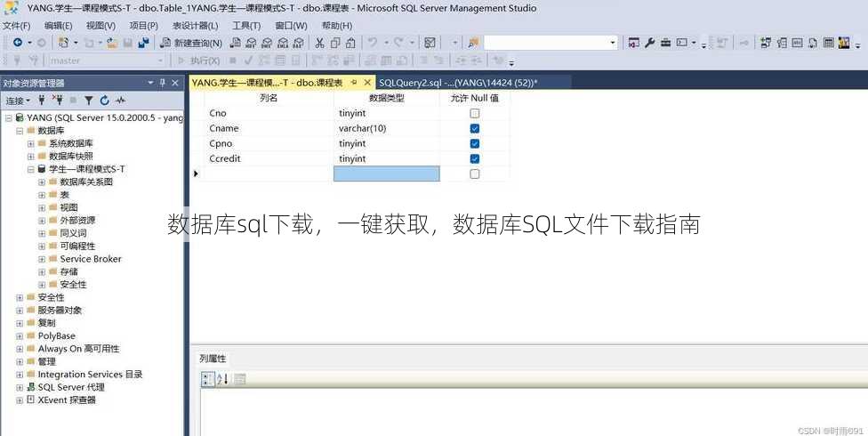Select the Ccredit column name cell
Image resolution: width=868 pixels, height=436 pixels.
tap(269, 158)
